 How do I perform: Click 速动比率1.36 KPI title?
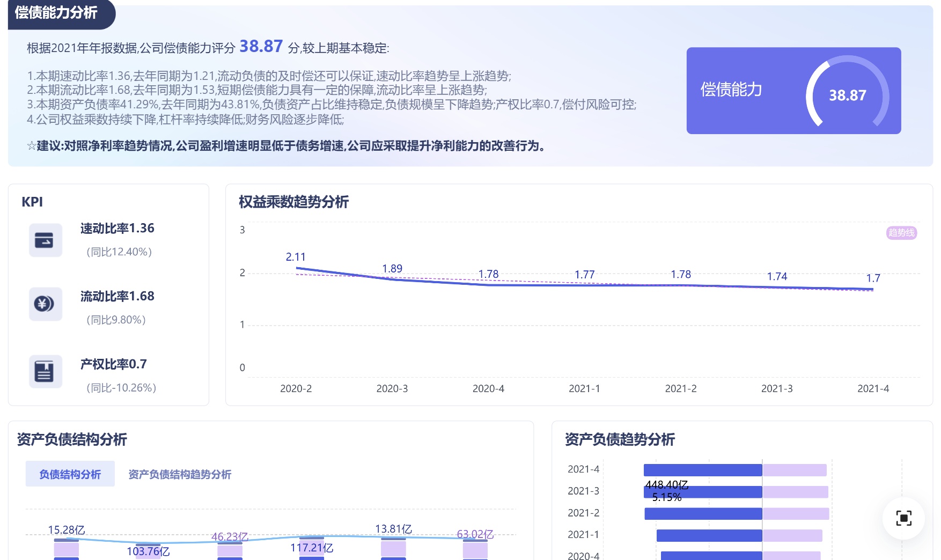pos(117,229)
